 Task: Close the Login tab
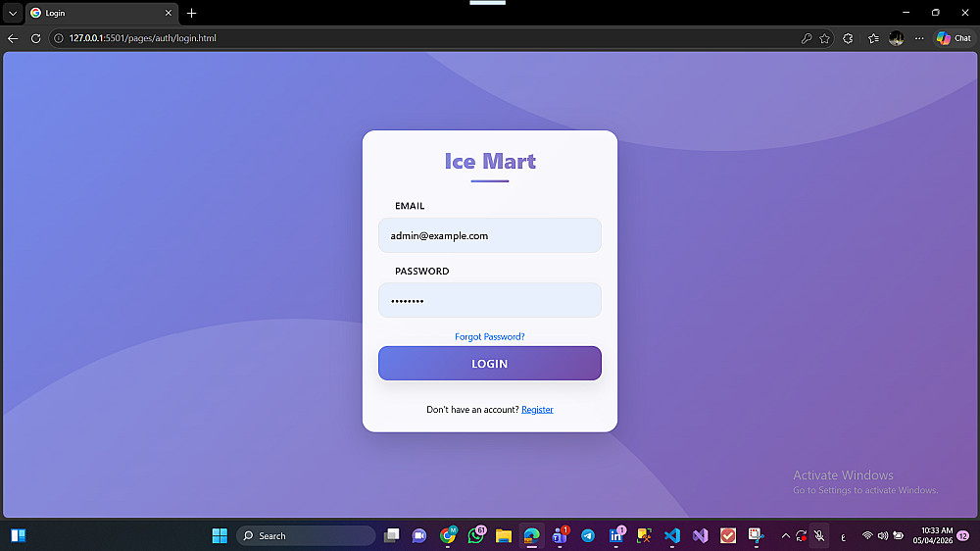[x=169, y=13]
